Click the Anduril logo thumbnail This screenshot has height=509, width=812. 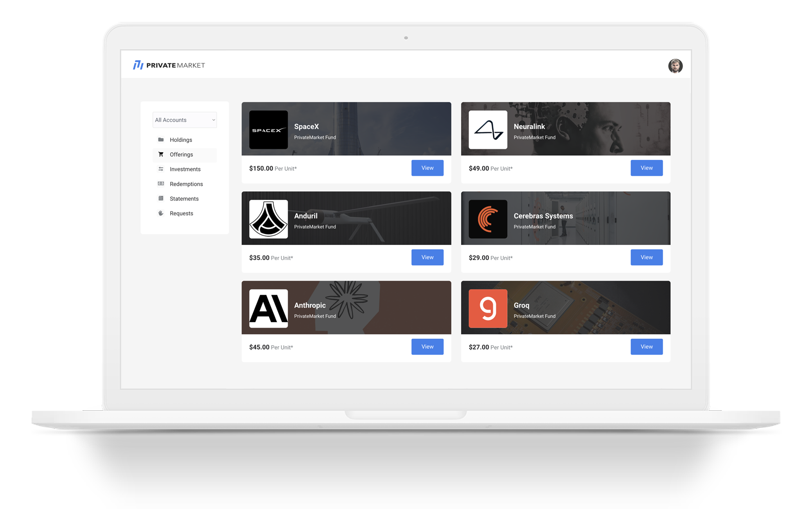tap(269, 219)
